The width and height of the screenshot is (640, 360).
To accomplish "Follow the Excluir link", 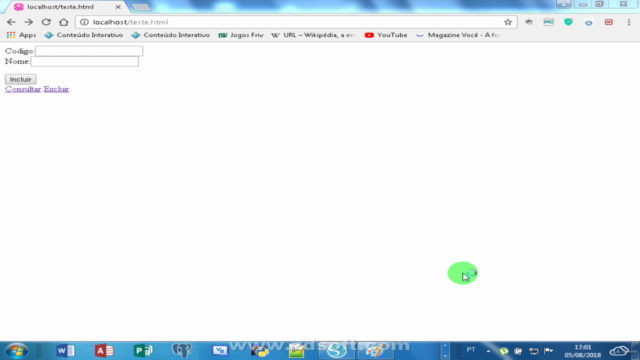I will pos(56,89).
